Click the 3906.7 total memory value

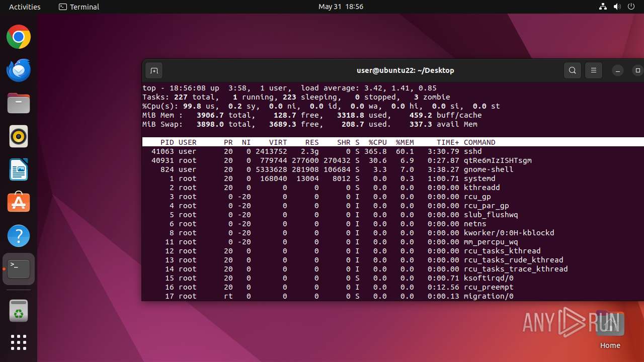[210, 115]
